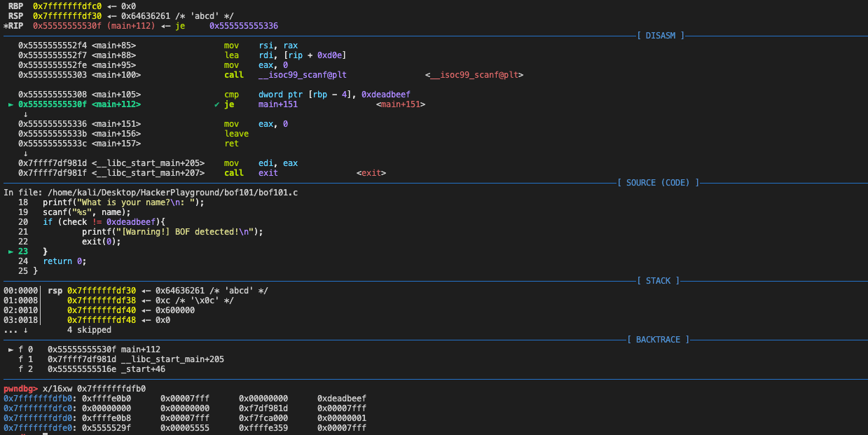868x435 pixels.
Task: Click the blue 0x7fffffffdfc0 memory dump row address
Action: 39,408
